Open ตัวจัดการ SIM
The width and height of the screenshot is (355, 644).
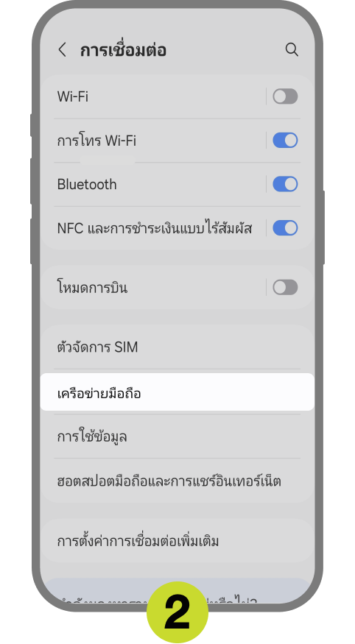point(177,347)
